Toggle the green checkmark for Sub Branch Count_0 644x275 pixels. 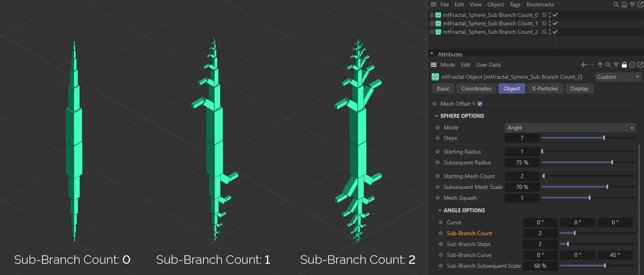[x=555, y=15]
